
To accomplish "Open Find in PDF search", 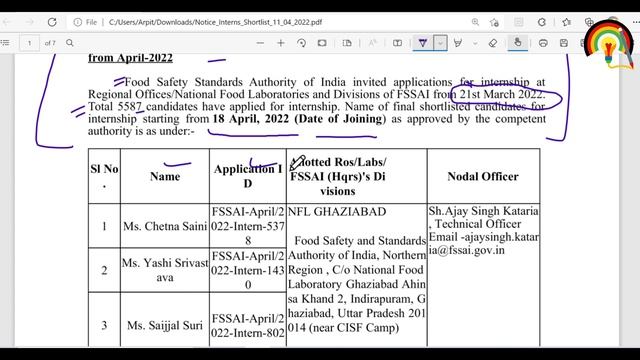I will click(70, 43).
